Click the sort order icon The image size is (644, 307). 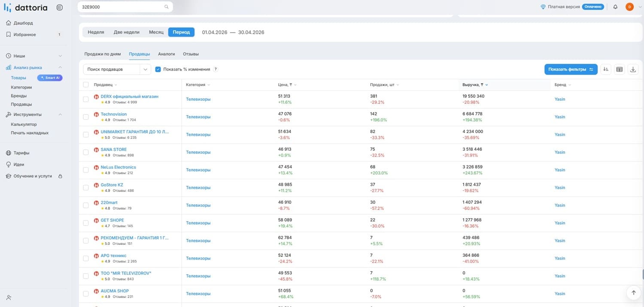point(605,69)
